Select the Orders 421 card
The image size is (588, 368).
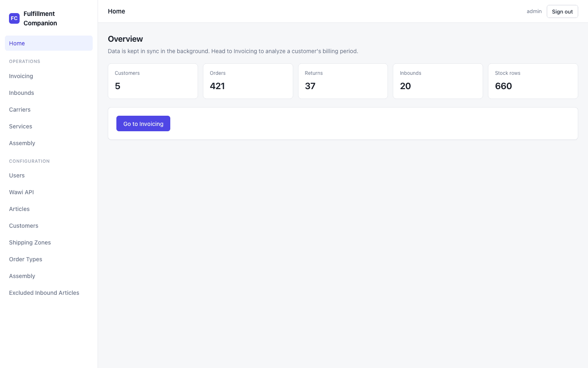[248, 81]
